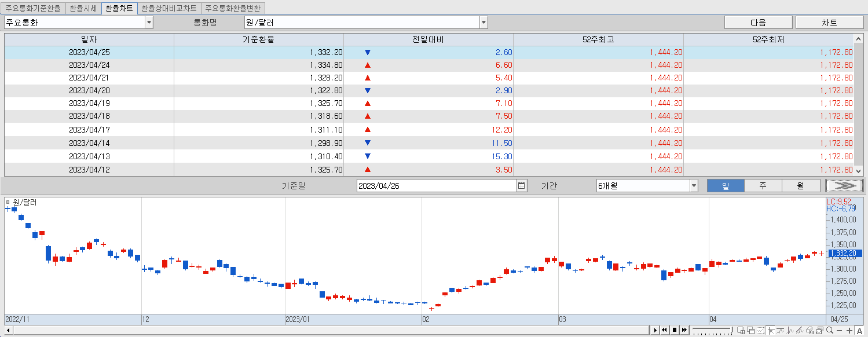Click the 52주최고 column header
This screenshot has width=868, height=337.
click(x=598, y=39)
